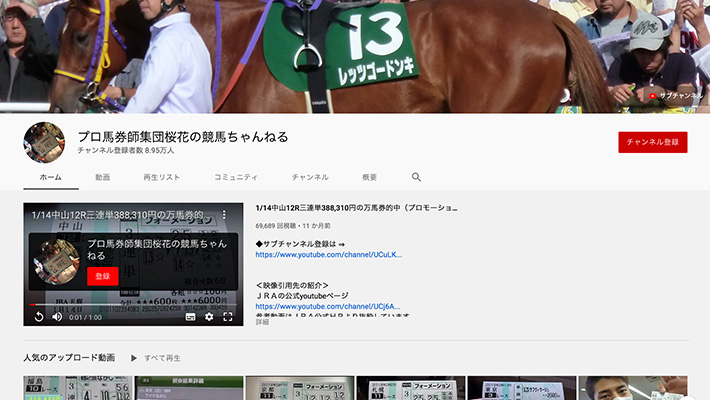Click the channel avatar in the video overlay
This screenshot has height=400, width=710.
(57, 262)
